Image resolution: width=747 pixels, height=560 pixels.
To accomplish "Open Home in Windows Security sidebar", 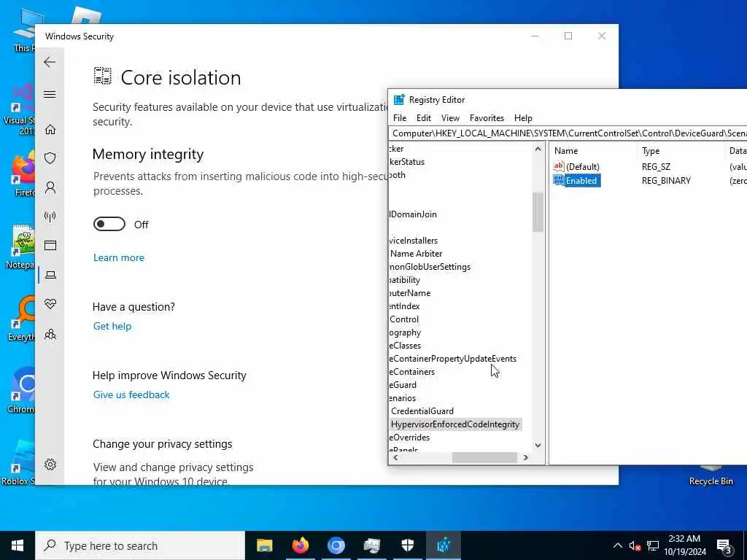I will coord(50,130).
